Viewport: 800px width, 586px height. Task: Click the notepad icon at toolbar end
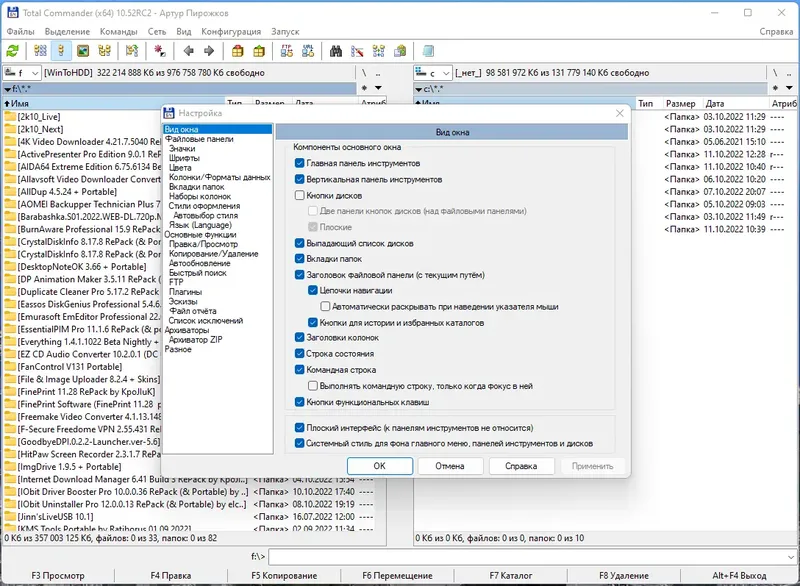pyautogui.click(x=428, y=51)
